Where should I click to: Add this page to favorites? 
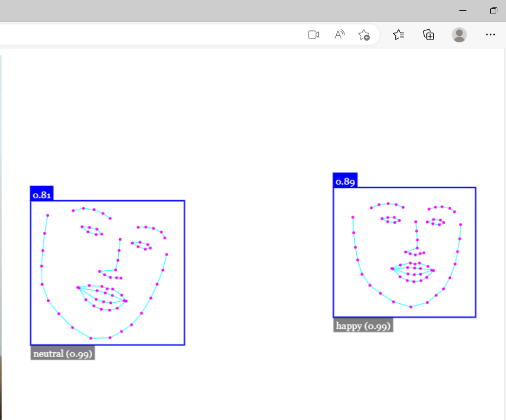pyautogui.click(x=364, y=35)
